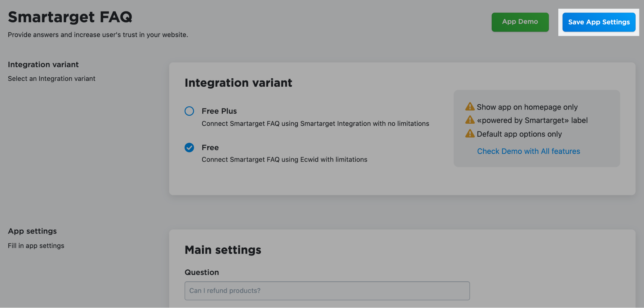Viewport: 644px width, 308px height.
Task: Click warning icon beside Default app options only
Action: (x=470, y=133)
